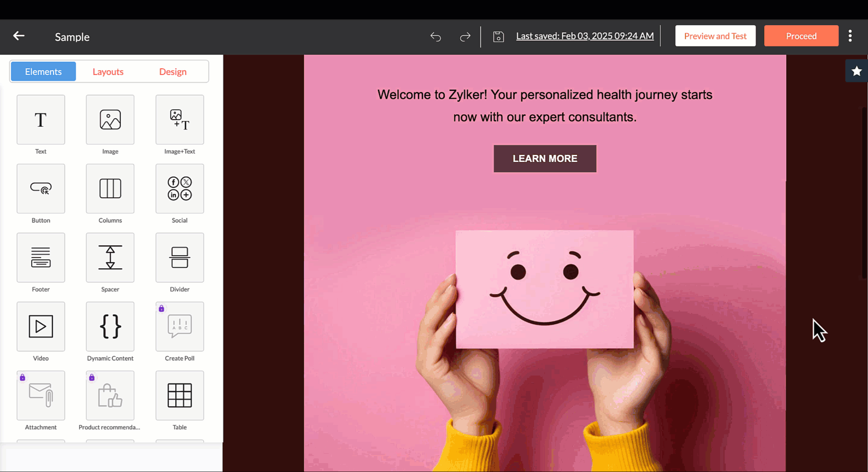Select the LEARN MORE button in the email

coord(545,159)
